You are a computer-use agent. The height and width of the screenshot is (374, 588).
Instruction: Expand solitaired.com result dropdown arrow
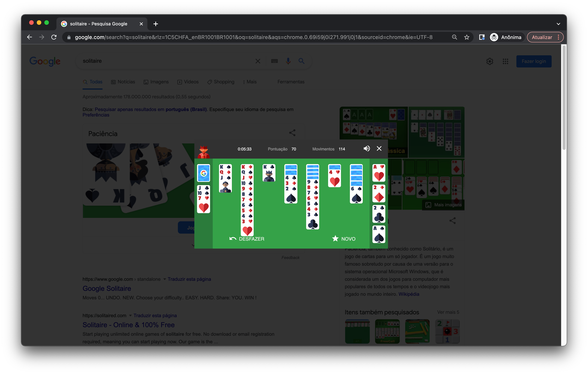(130, 316)
